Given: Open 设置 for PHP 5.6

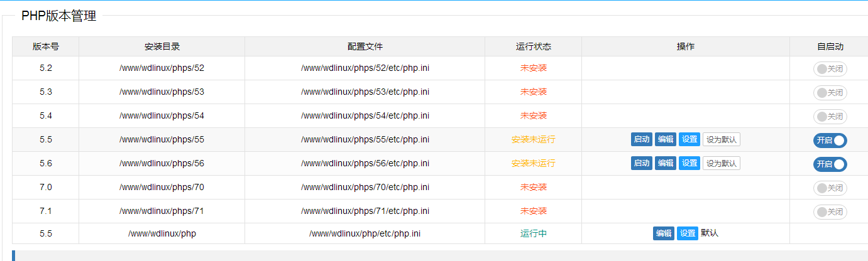Looking at the screenshot, I should pos(689,163).
